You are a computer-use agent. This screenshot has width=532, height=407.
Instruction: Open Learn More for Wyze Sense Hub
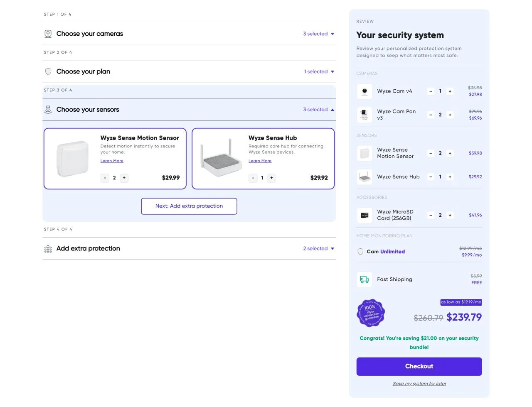point(260,161)
